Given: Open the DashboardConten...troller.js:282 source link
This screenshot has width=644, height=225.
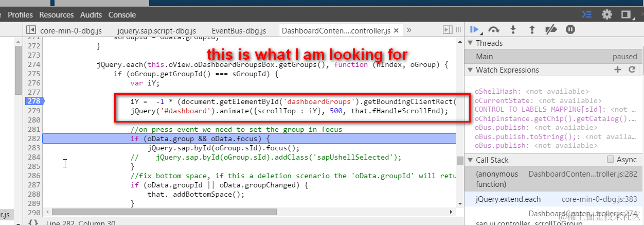Looking at the screenshot, I should pyautogui.click(x=583, y=175).
